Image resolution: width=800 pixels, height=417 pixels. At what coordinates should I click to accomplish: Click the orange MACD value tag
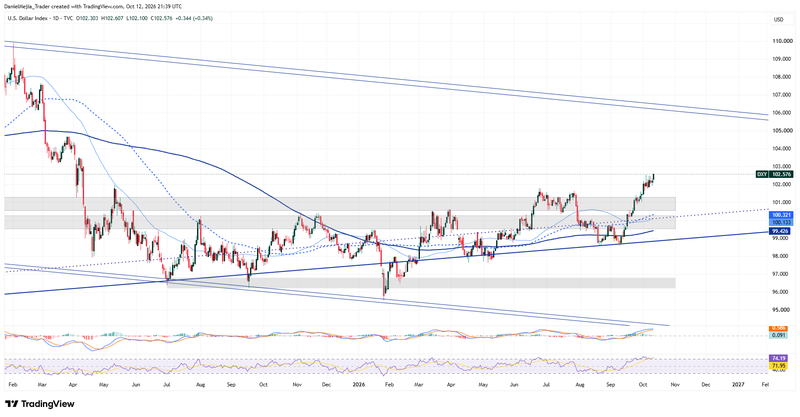(778, 329)
